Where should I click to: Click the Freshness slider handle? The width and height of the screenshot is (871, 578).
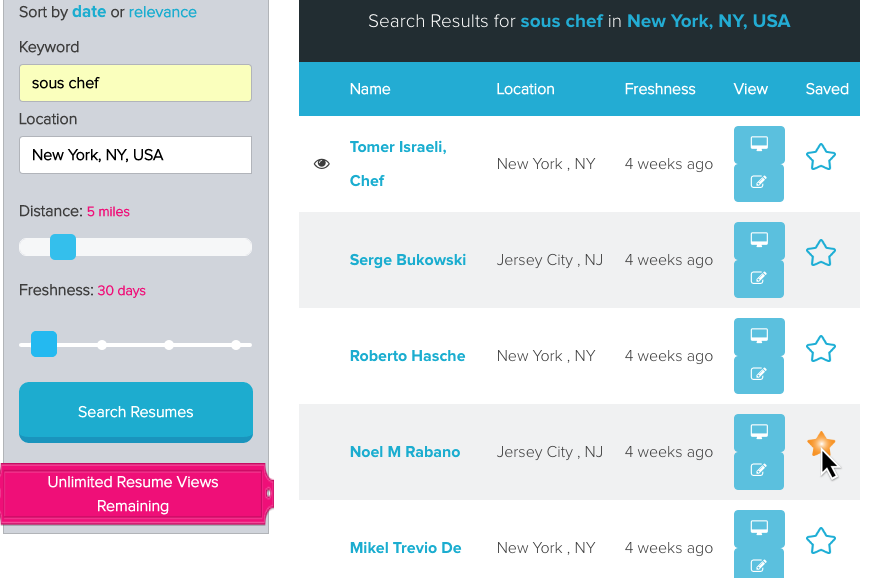click(x=44, y=344)
